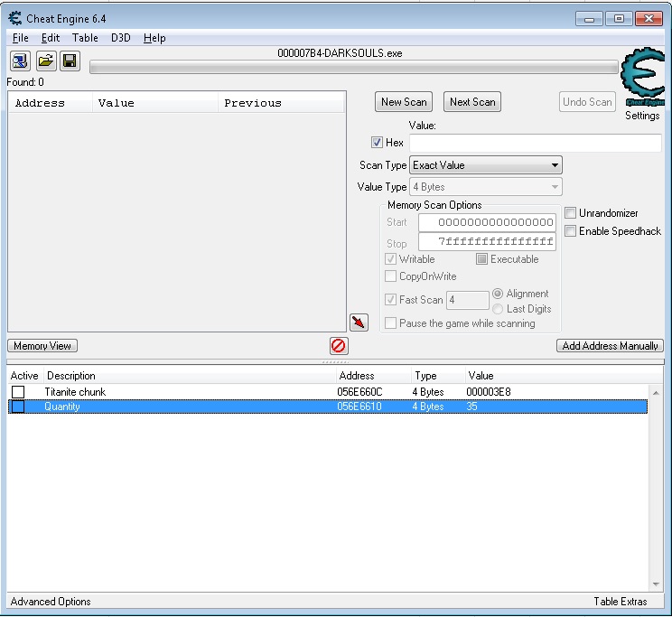Click the red clear list icon
This screenshot has height=617, width=672.
(x=339, y=346)
